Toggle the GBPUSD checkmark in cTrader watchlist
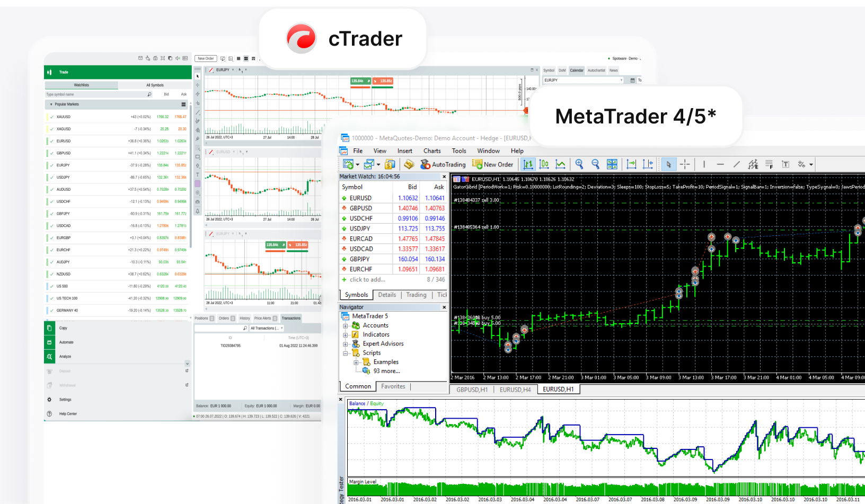This screenshot has width=865, height=504. 51,153
